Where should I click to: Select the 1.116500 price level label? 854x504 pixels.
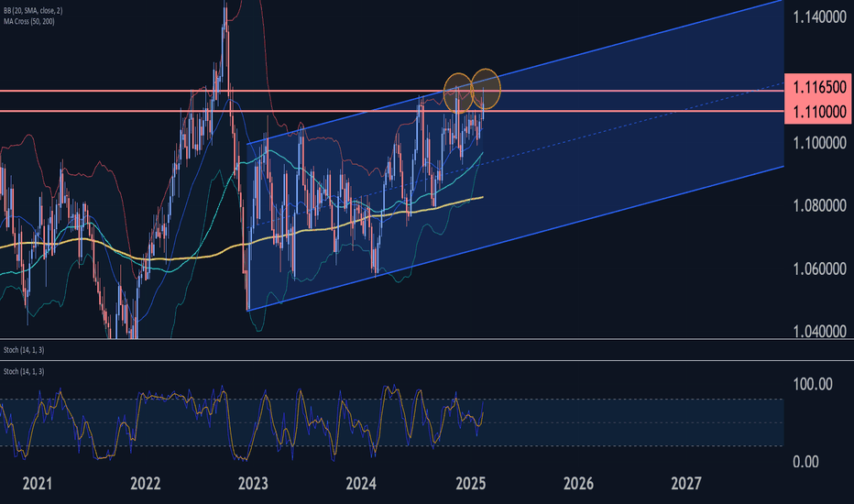(820, 87)
